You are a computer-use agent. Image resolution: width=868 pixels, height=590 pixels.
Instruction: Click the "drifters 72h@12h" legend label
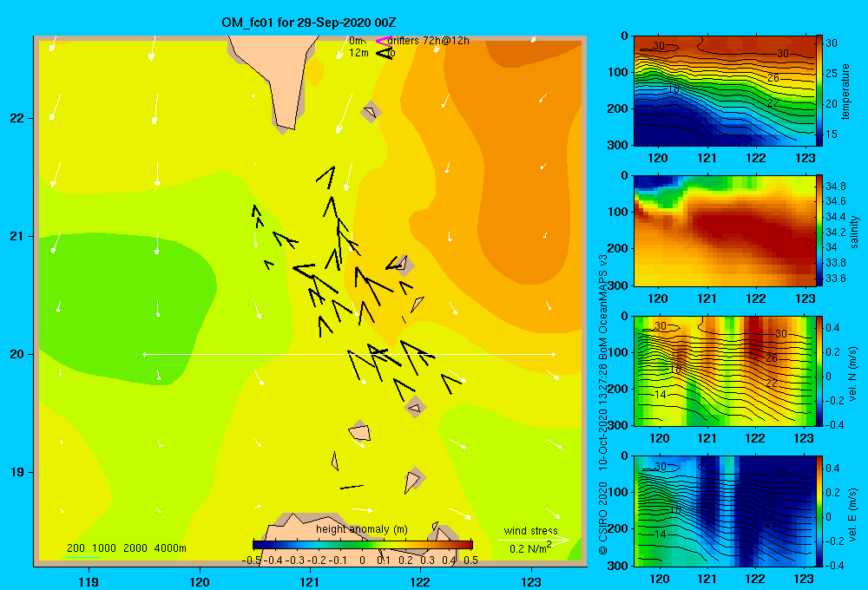point(428,41)
